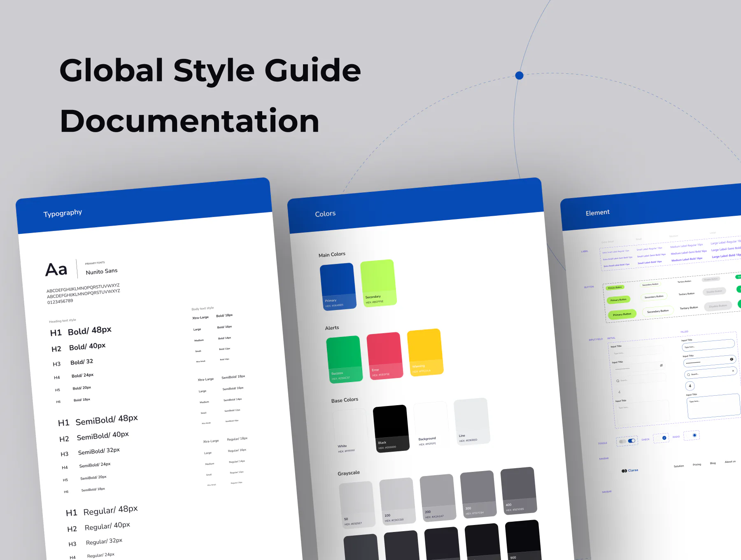Click the medium outlined Secondary Button
The width and height of the screenshot is (741, 560).
654,297
